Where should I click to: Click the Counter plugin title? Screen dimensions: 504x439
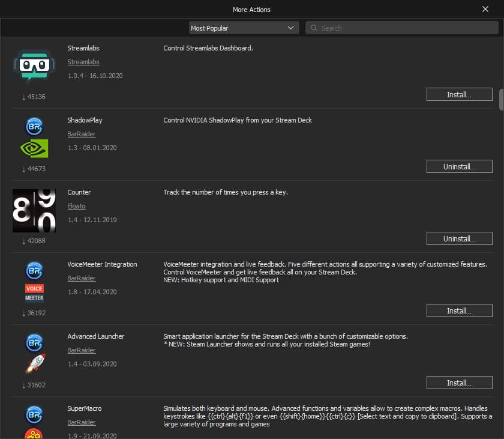(x=79, y=192)
